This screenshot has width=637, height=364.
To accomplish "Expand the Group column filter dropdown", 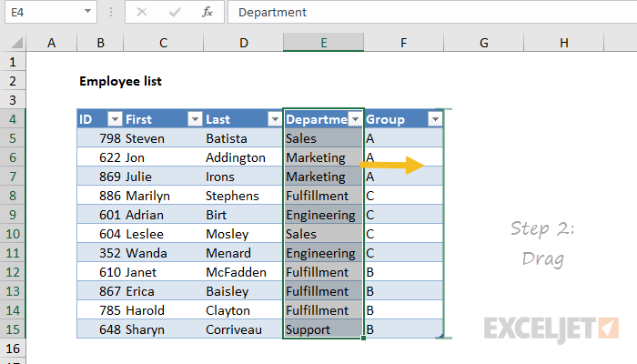I will tap(435, 119).
